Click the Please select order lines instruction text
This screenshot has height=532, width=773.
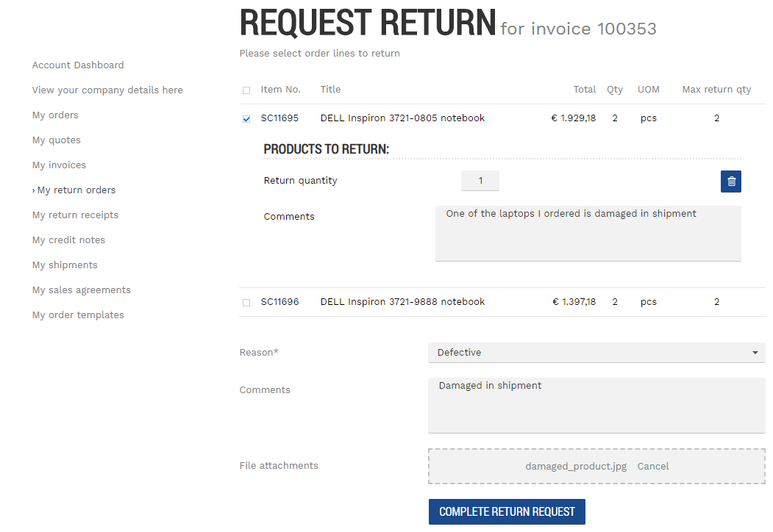coord(319,54)
